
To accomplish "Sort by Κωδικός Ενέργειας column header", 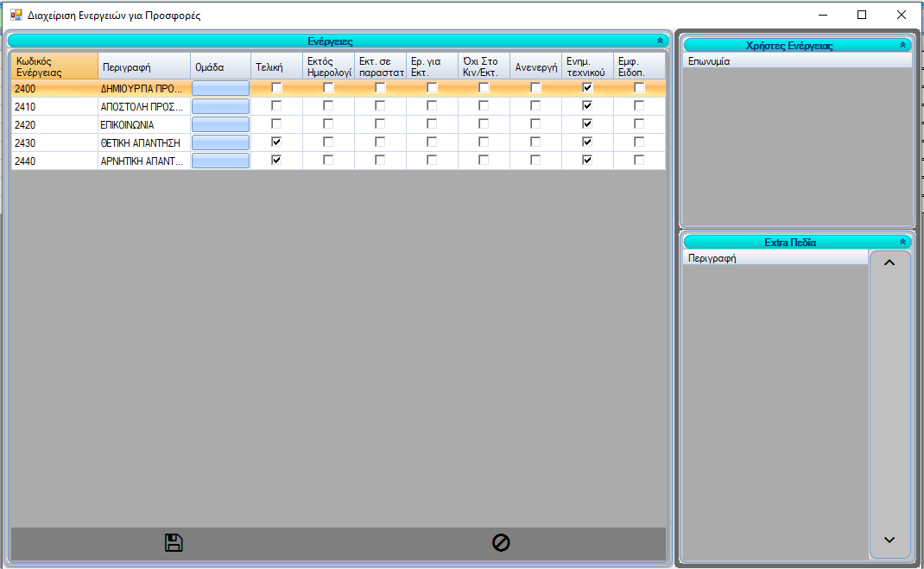I will (54, 66).
